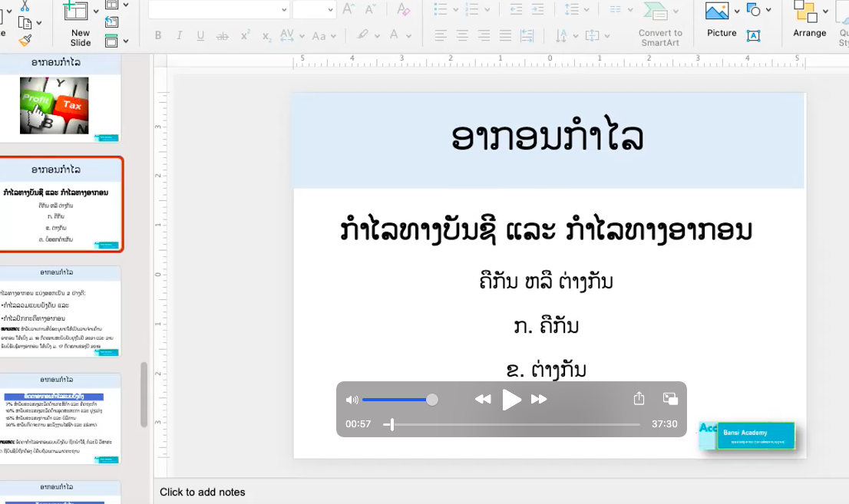Open the Arrange menu
The height and width of the screenshot is (504, 849).
point(810,19)
